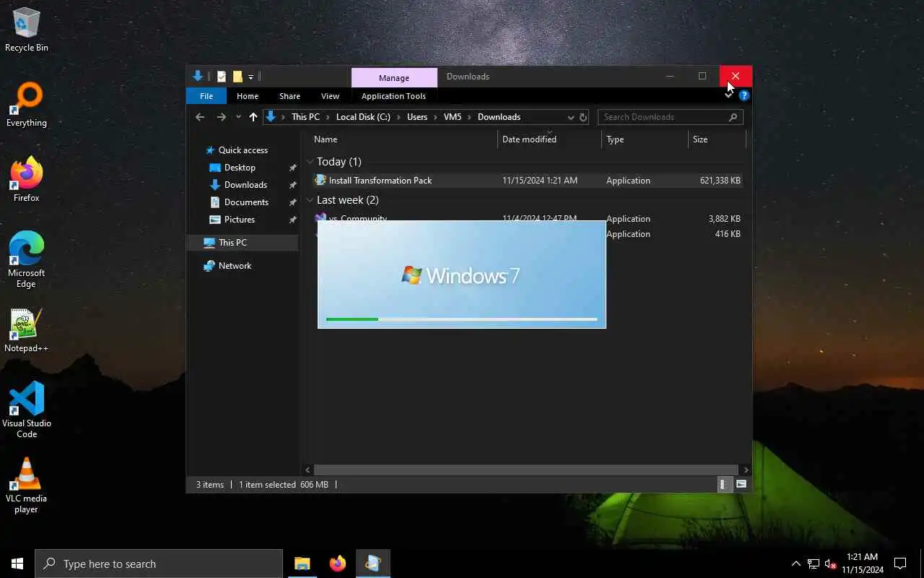
Task: Launch Visual Studio Code desktop shortcut
Action: point(27,410)
